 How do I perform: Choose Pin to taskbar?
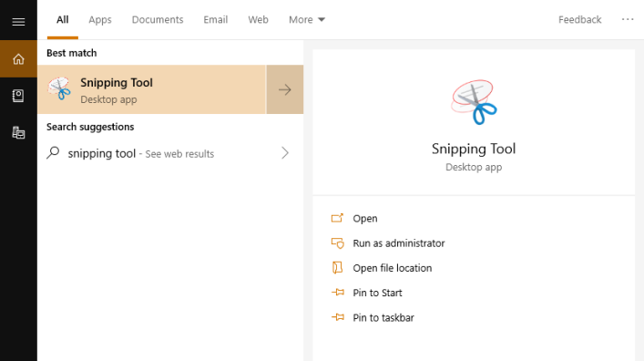383,317
